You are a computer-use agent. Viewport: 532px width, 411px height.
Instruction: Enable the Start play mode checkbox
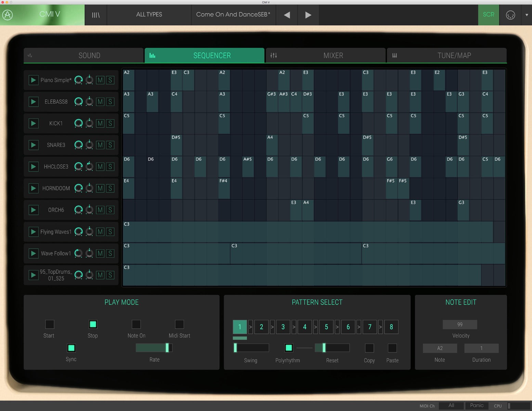pos(50,324)
